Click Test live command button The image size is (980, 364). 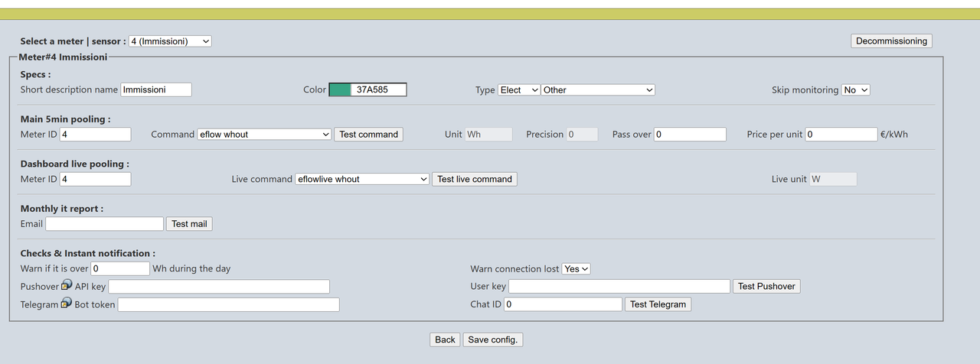tap(475, 179)
